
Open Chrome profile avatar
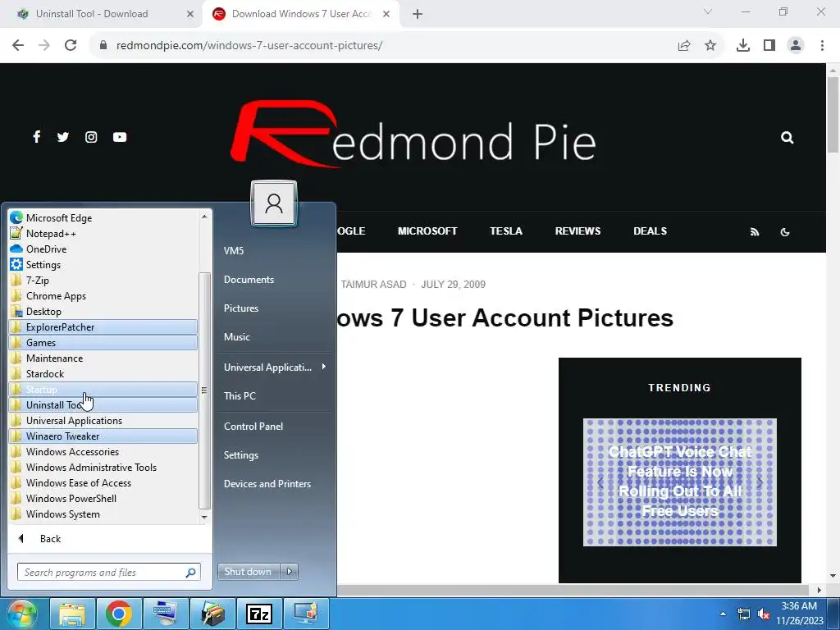coord(796,46)
